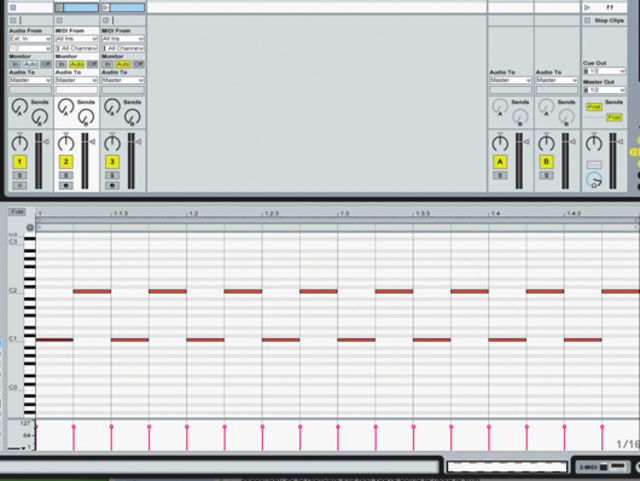This screenshot has height=481, width=640.
Task: Click the 1.3 marker in the ruler
Action: coord(344,214)
